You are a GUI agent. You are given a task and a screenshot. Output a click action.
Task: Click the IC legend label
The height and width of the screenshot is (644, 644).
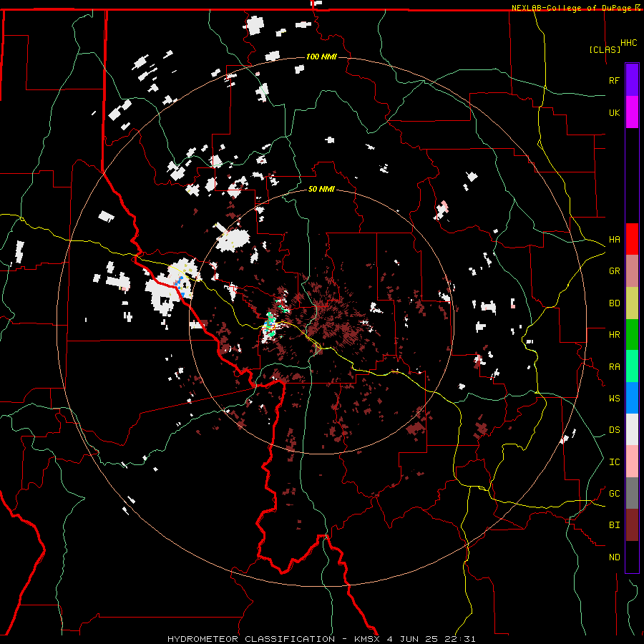click(x=614, y=462)
